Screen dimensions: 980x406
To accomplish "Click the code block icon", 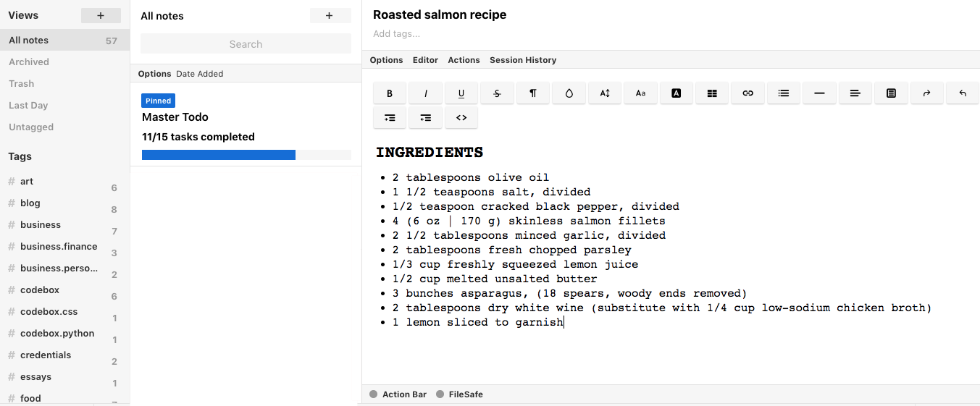I will (461, 117).
